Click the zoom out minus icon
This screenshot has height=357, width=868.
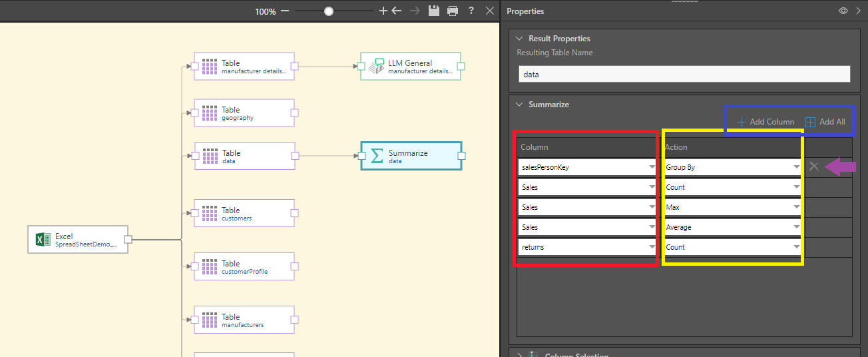point(285,11)
